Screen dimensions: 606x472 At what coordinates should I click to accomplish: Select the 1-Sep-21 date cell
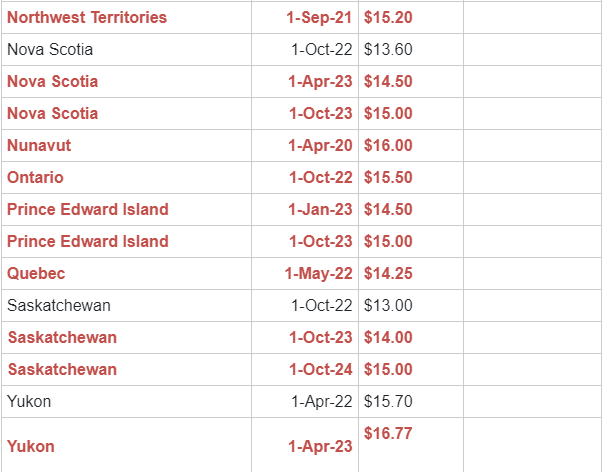pyautogui.click(x=319, y=18)
